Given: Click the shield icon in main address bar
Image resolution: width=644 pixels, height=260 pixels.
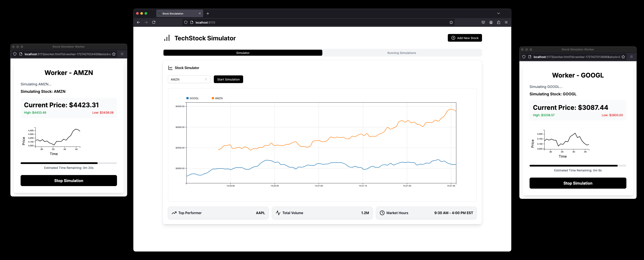Looking at the screenshot, I should click(186, 23).
